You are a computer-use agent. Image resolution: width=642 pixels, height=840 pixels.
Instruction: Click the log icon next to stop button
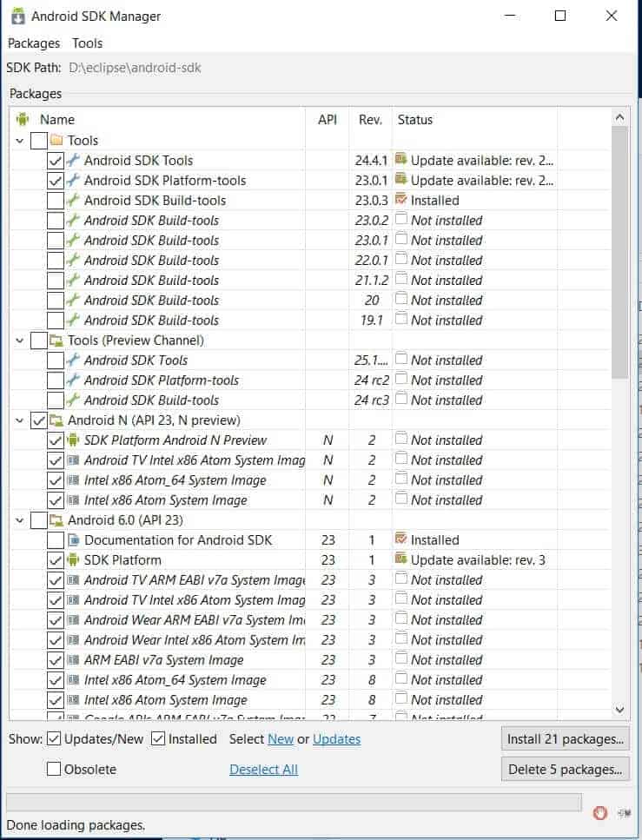(624, 813)
